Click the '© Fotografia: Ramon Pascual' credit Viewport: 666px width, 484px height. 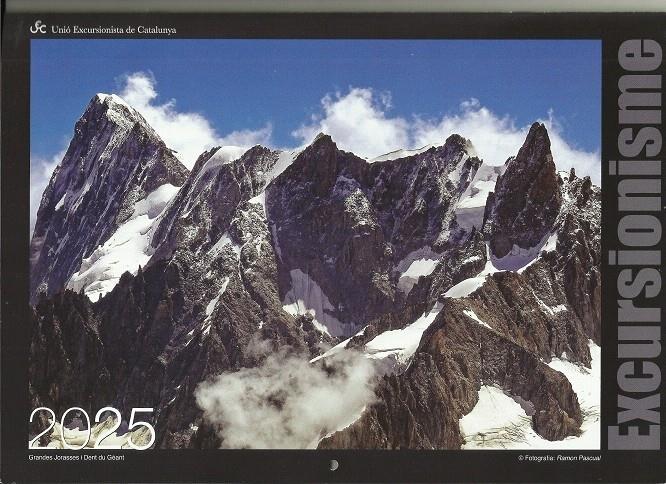[x=558, y=459]
